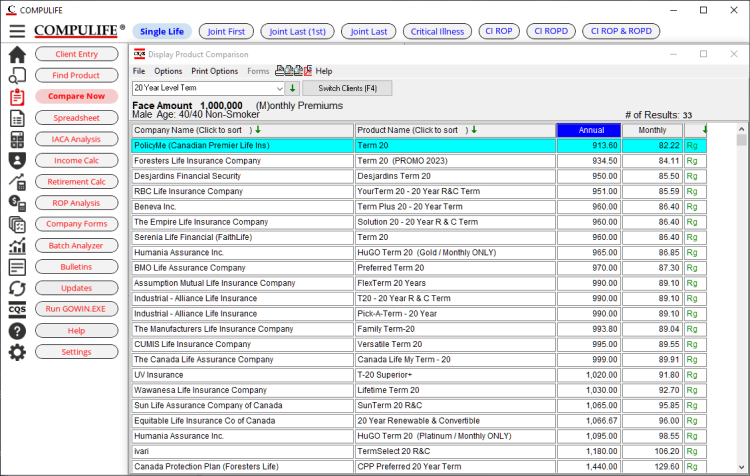Click the magnifier icon beside Find Product
Viewport: 750px width, 476px height.
[17, 76]
